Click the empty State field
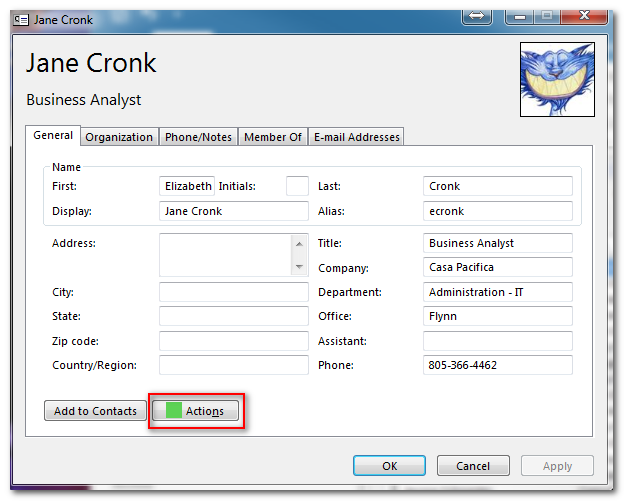The height and width of the screenshot is (501, 624). [234, 316]
